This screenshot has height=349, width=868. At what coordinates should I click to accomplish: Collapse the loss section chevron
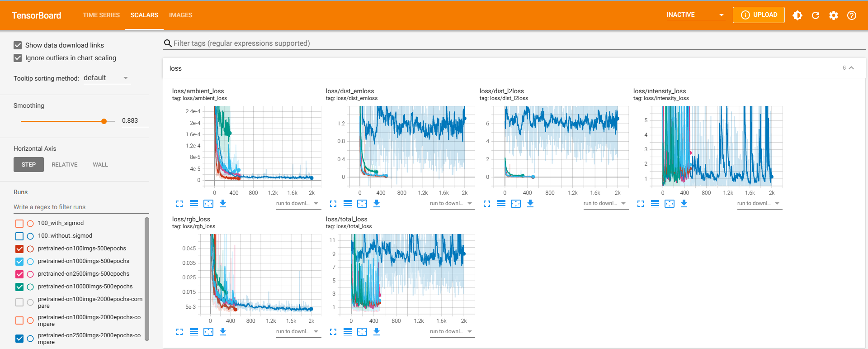click(851, 68)
